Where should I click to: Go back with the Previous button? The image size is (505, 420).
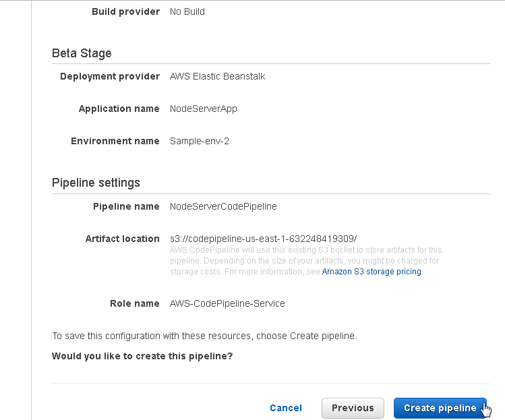point(353,408)
